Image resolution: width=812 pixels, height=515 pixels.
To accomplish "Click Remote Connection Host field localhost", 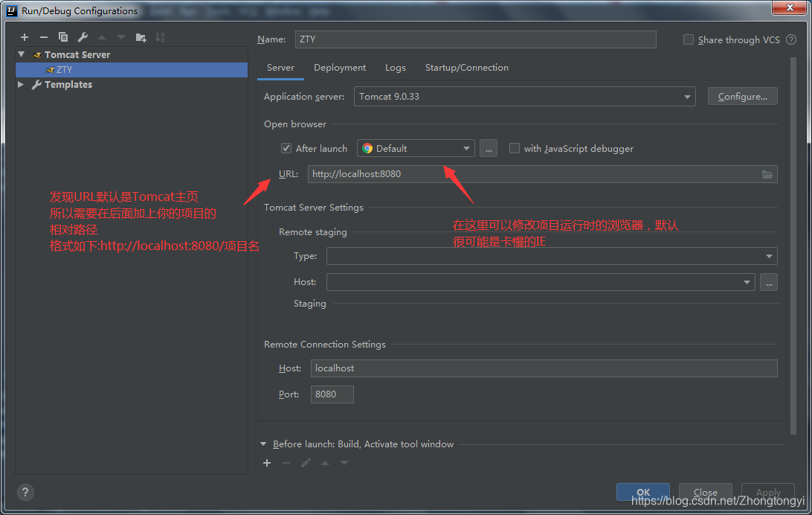I will (x=544, y=368).
